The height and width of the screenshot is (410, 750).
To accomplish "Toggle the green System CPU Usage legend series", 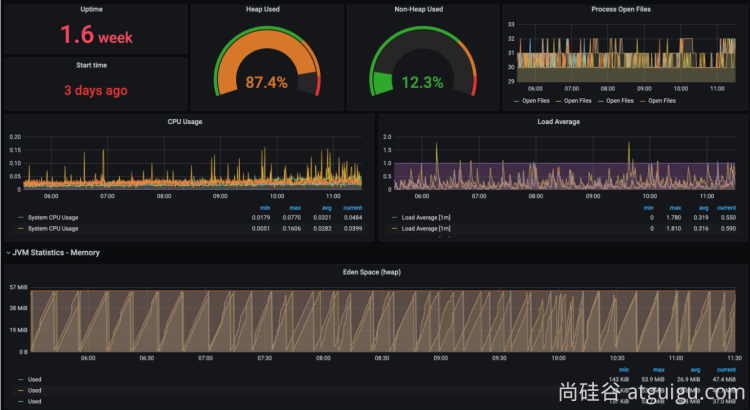I will [53, 218].
